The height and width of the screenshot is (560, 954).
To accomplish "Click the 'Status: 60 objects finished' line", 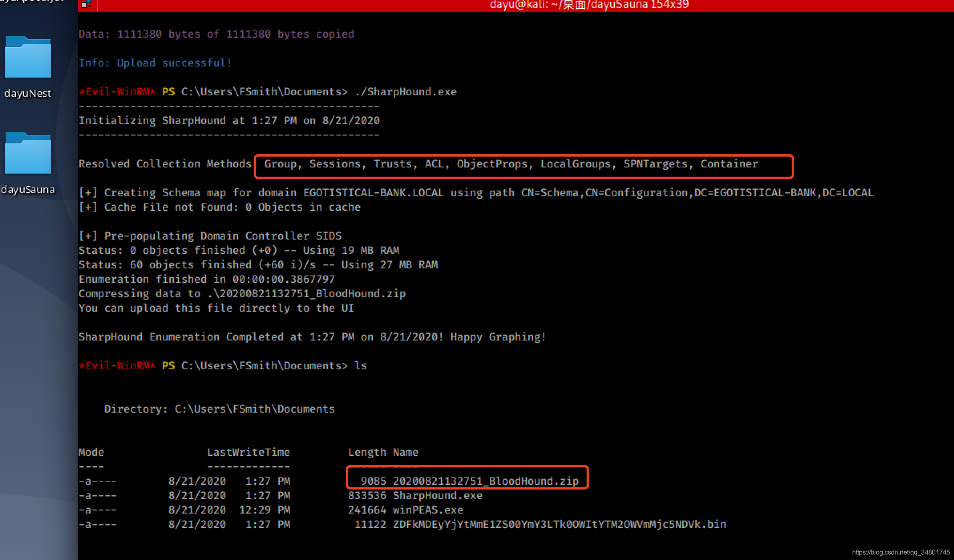I will (258, 265).
